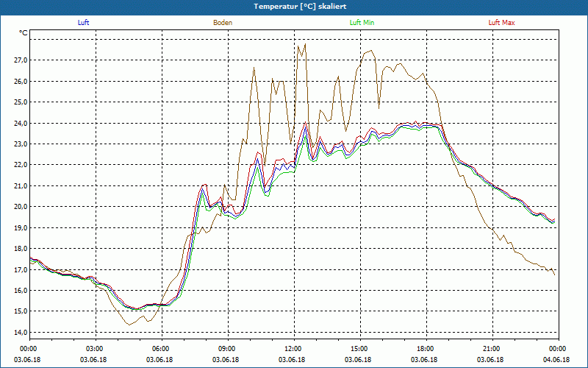588x368 pixels.
Task: Click the °C unit label on y-axis
Action: click(x=24, y=33)
